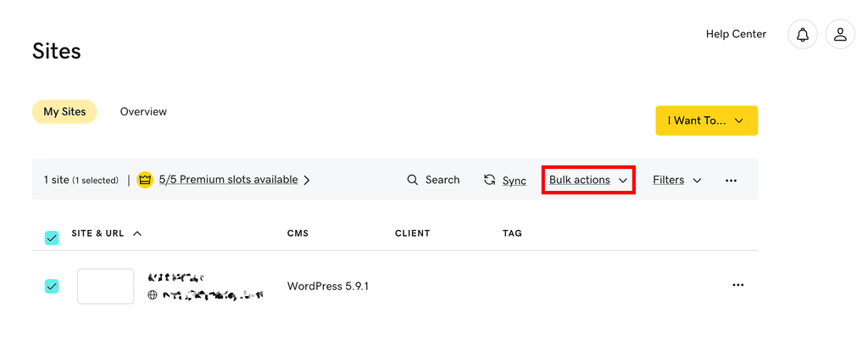Click the 5/5 Premium slots available link

pyautogui.click(x=228, y=180)
